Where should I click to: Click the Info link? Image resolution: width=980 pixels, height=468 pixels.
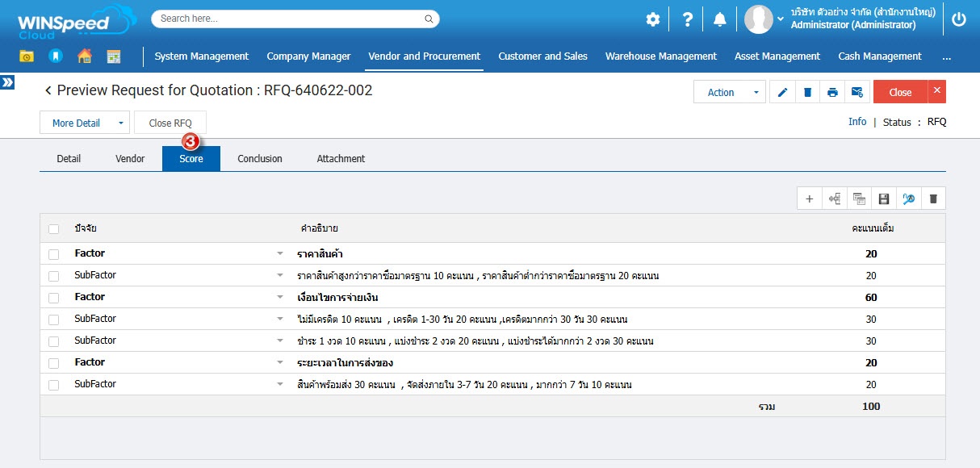[x=857, y=122]
